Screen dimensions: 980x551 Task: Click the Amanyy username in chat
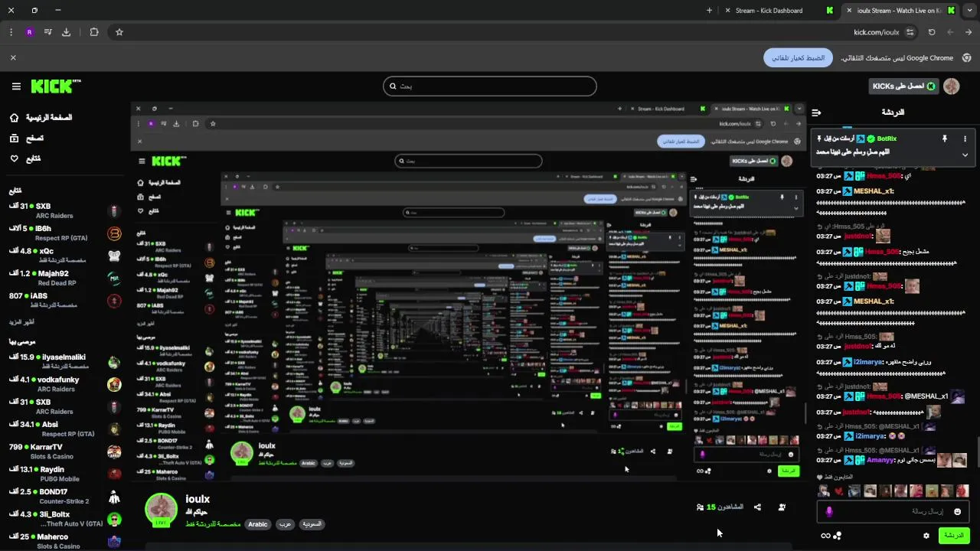[x=880, y=461]
